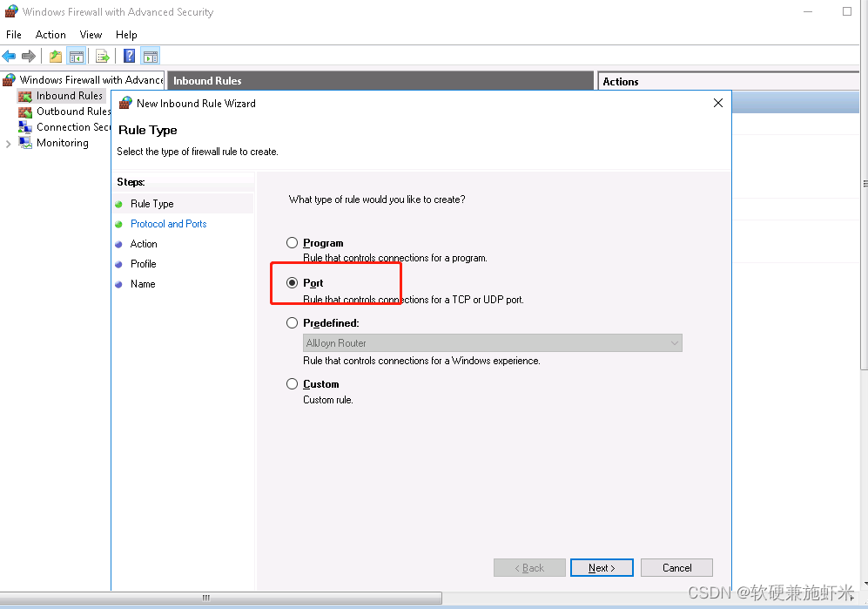Toggle Show/Hide Action Pane toolbar icon

[151, 56]
